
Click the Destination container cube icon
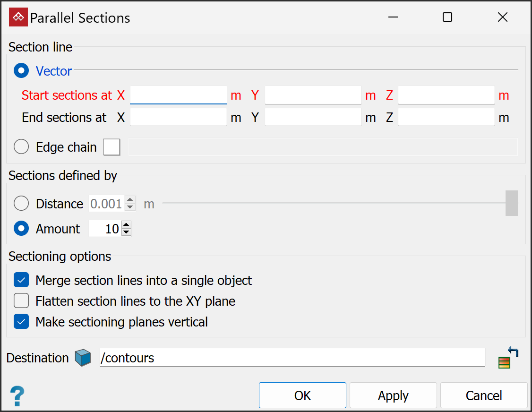point(83,358)
